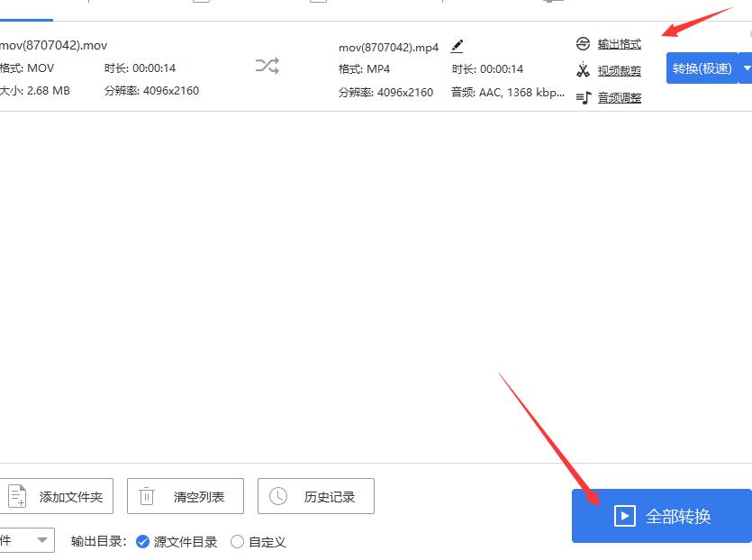Click the source filename mov(8707042).mov
This screenshot has height=560, width=752.
click(x=54, y=44)
